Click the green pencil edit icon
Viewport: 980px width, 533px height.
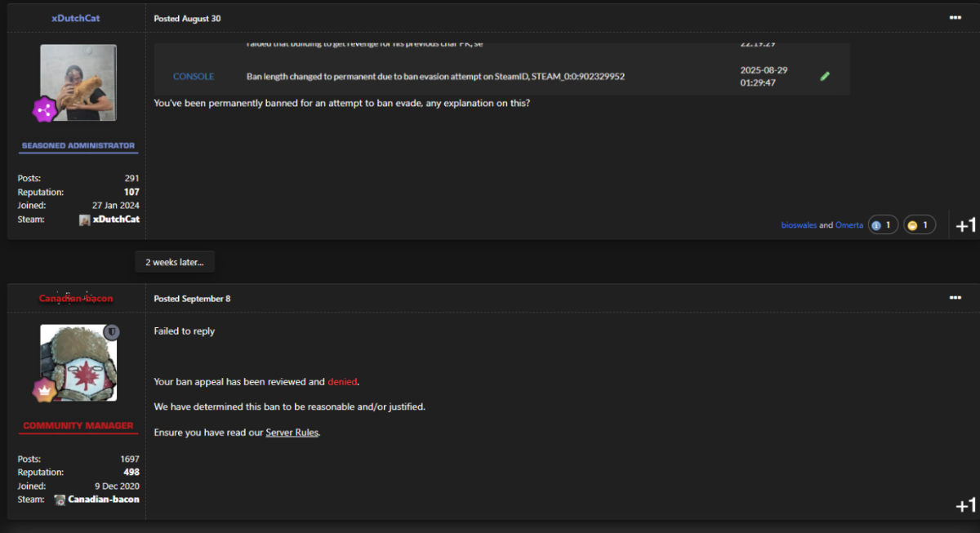point(825,76)
